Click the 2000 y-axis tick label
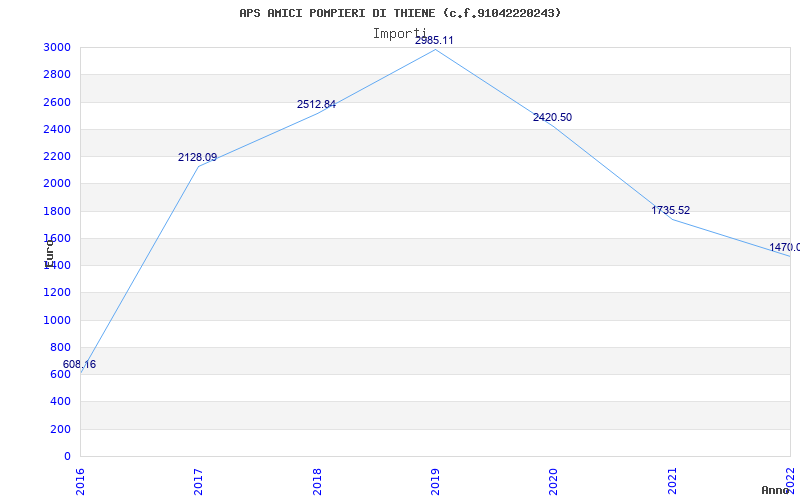The height and width of the screenshot is (500, 800). click(57, 184)
